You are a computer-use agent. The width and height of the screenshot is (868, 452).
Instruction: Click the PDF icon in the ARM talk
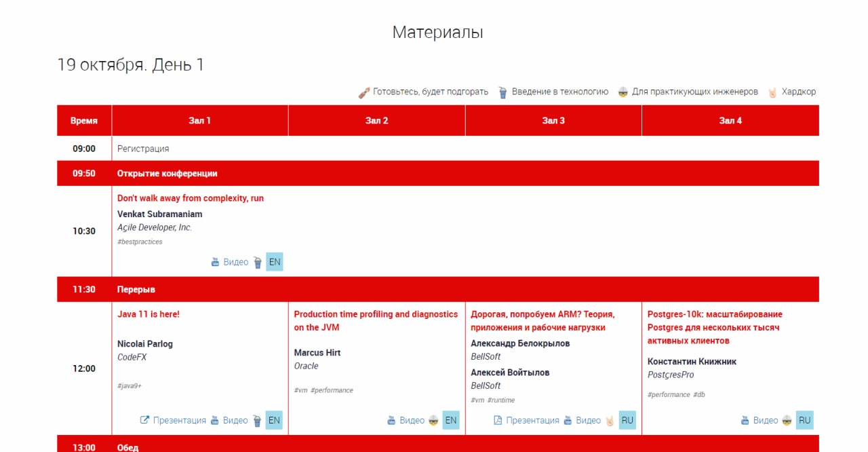[498, 420]
